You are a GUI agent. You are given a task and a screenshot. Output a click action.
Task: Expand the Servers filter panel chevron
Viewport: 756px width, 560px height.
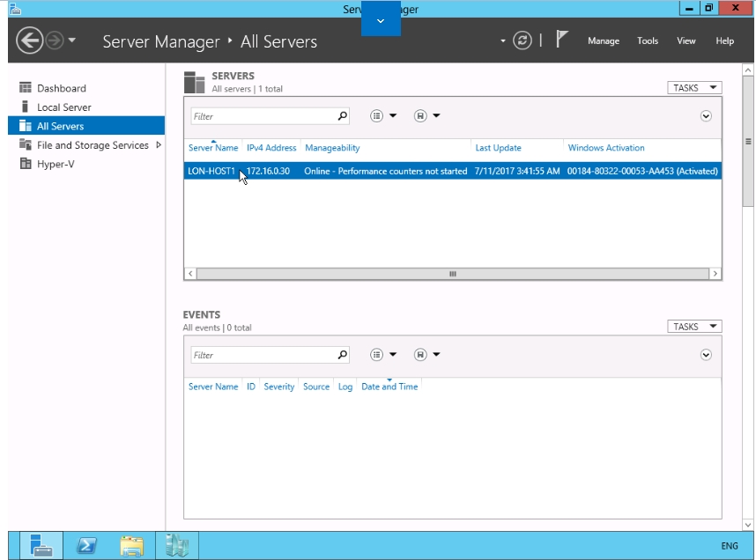[x=706, y=116]
